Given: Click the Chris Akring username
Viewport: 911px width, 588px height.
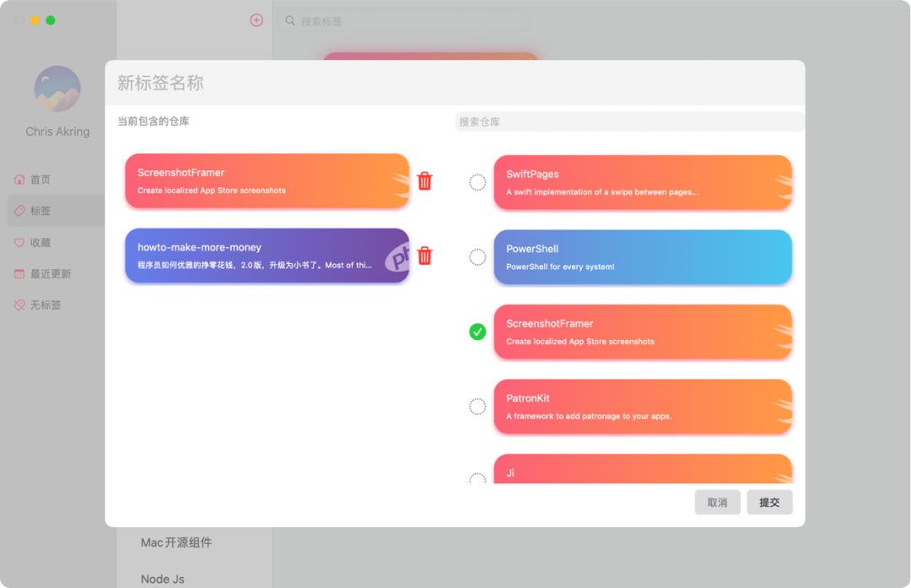Looking at the screenshot, I should [57, 132].
